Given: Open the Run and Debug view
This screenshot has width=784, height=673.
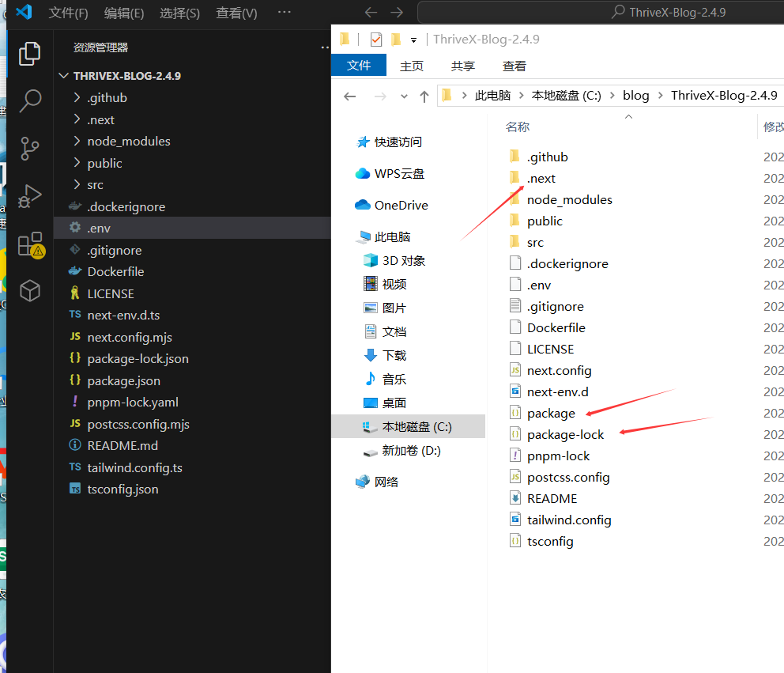Looking at the screenshot, I should pos(29,196).
